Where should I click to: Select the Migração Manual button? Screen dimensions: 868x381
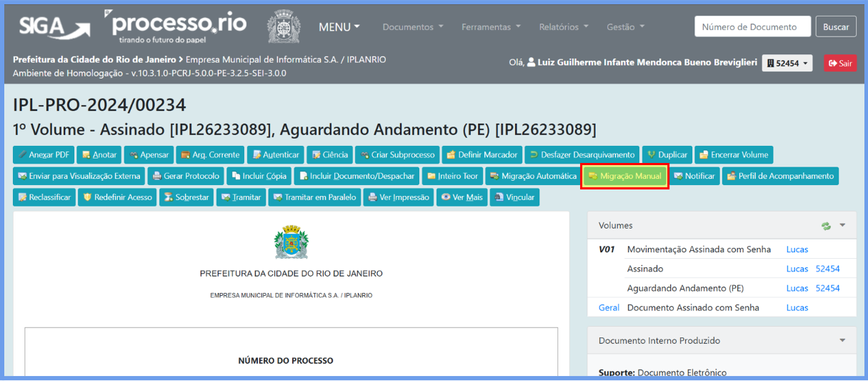click(x=624, y=176)
